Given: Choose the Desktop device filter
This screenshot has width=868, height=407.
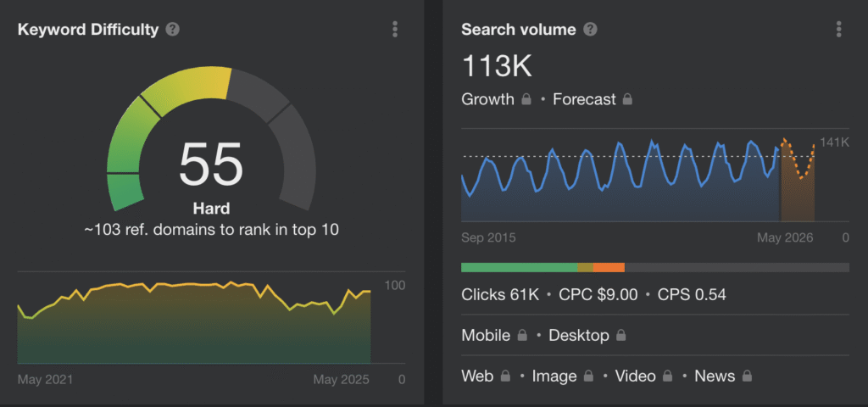Looking at the screenshot, I should tap(578, 336).
